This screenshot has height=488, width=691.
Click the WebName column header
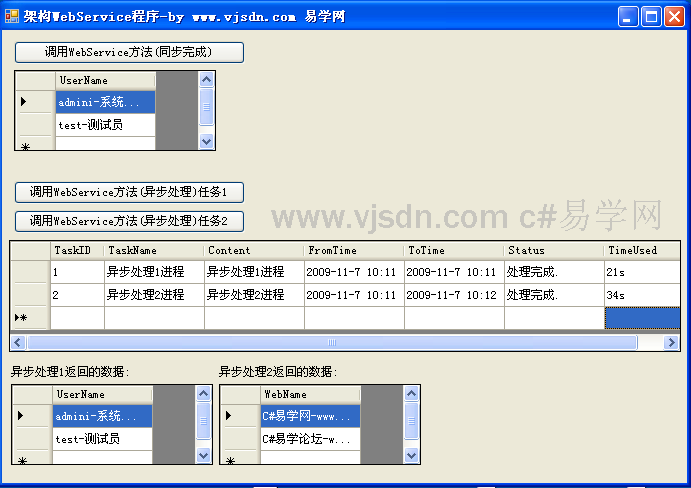(x=310, y=395)
